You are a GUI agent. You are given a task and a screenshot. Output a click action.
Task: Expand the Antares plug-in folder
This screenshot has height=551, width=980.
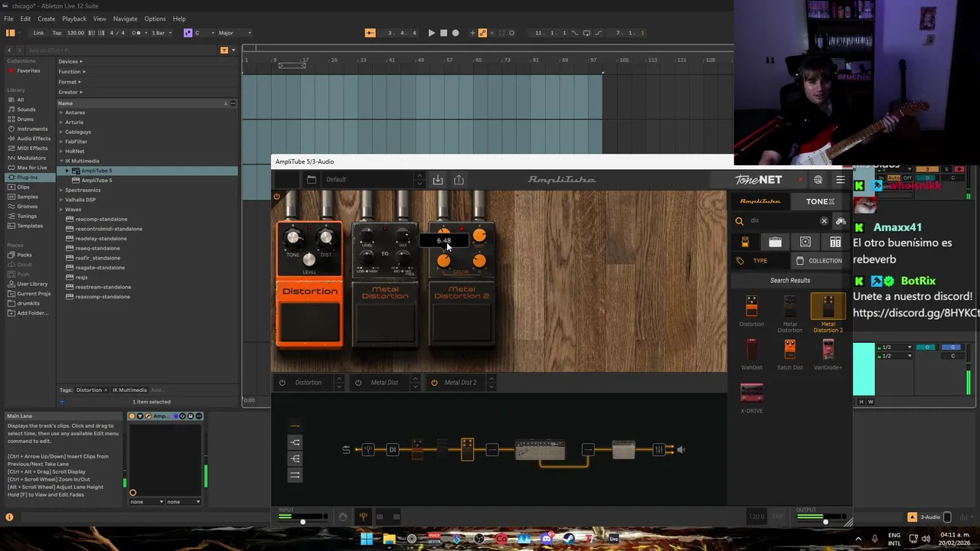(x=61, y=112)
